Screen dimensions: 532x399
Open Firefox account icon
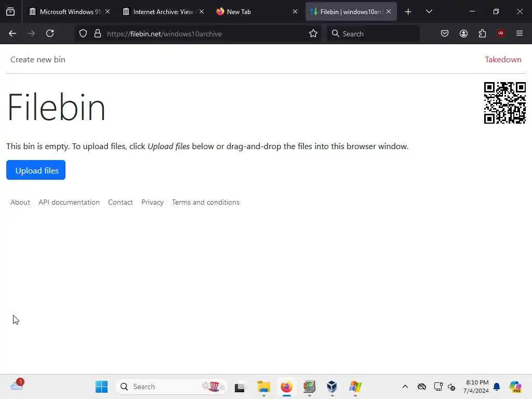[463, 34]
